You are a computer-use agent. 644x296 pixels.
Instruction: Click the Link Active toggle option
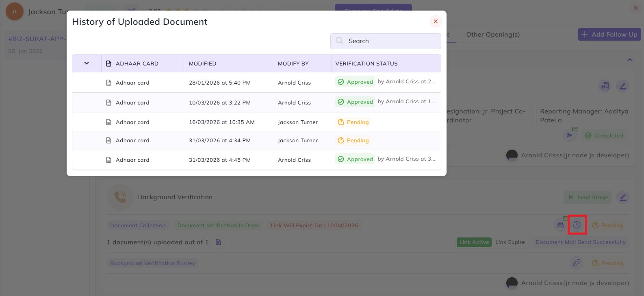tap(474, 242)
